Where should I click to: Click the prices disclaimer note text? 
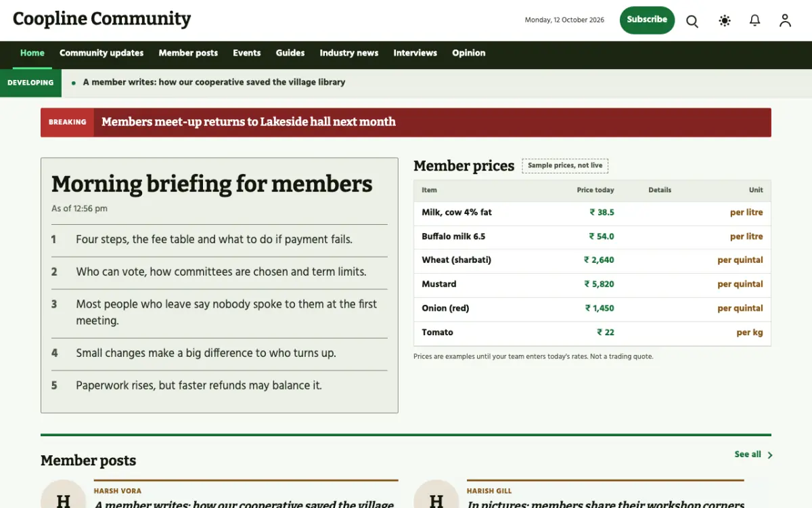click(533, 357)
